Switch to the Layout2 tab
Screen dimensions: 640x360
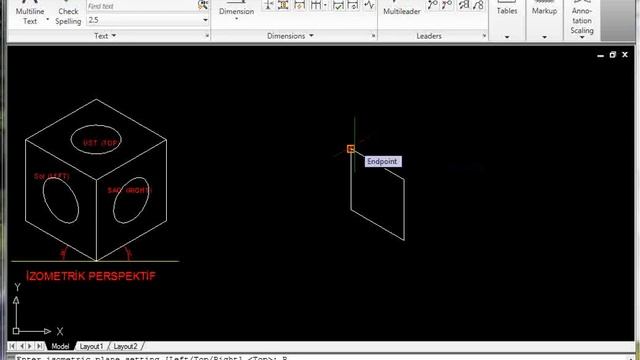point(125,346)
